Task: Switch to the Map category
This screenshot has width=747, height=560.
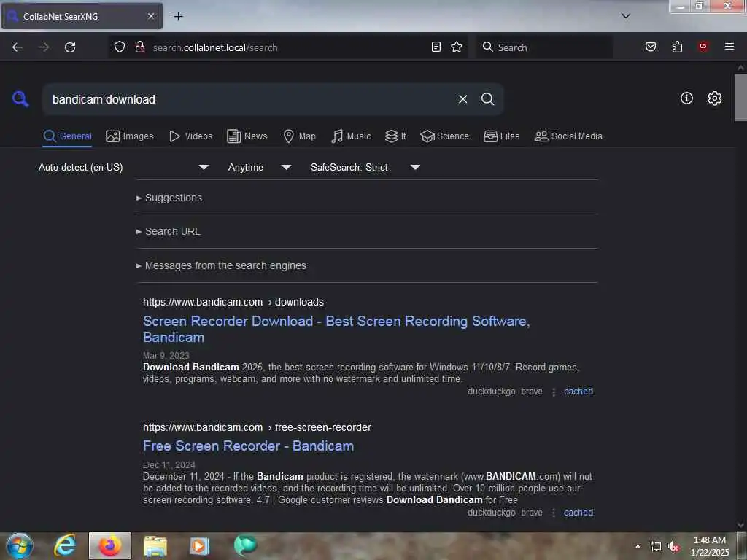Action: [299, 136]
